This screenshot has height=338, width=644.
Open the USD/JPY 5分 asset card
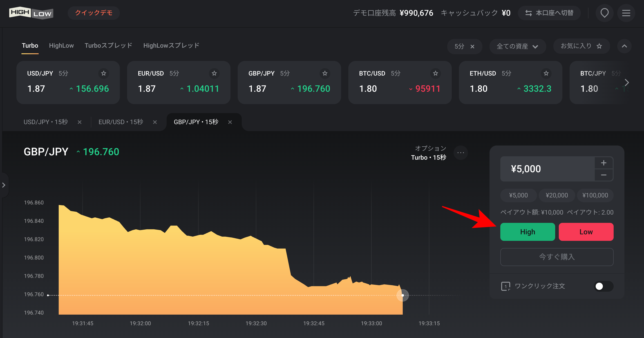(x=68, y=83)
